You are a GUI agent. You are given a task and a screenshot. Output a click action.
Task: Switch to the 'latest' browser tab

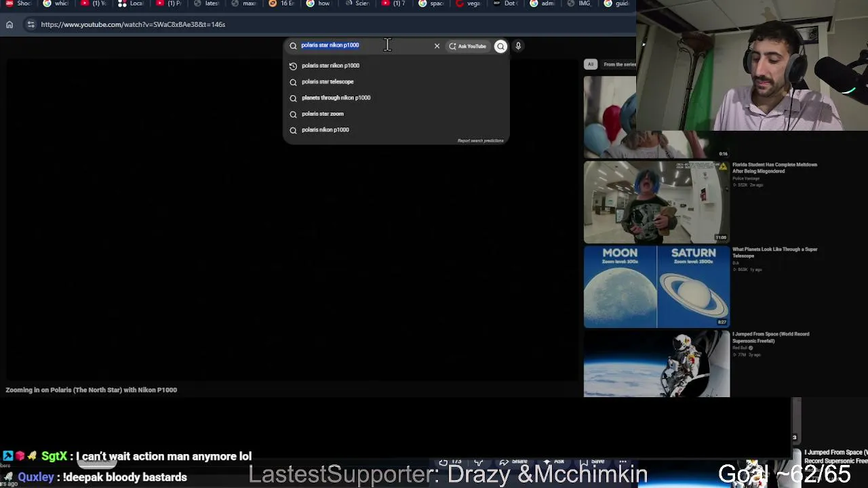206,3
